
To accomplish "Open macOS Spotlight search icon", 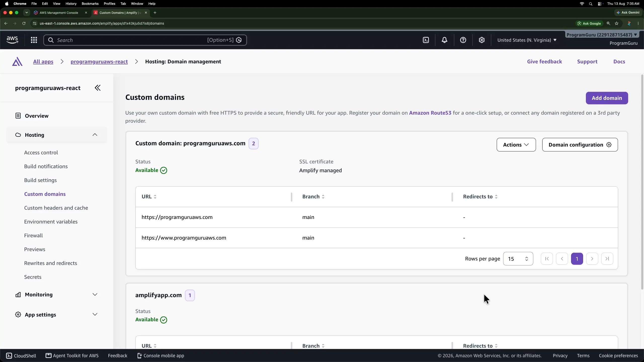I will tap(591, 4).
